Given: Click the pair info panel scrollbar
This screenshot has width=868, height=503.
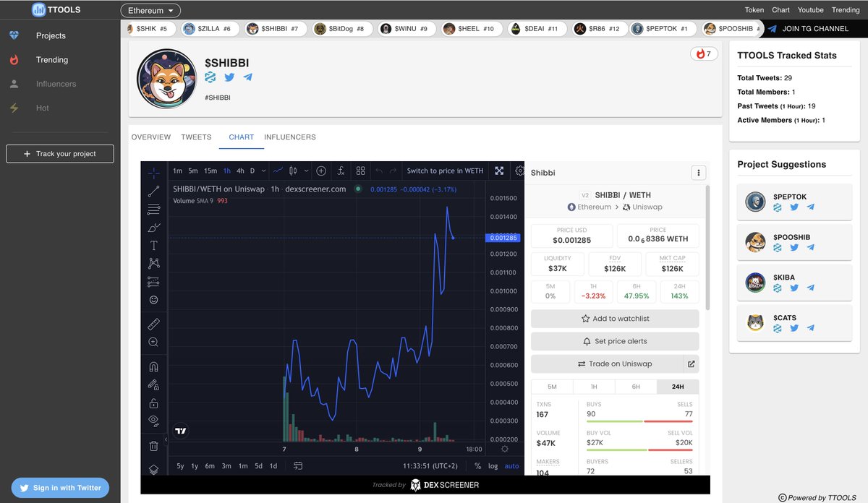Looking at the screenshot, I should point(707,249).
